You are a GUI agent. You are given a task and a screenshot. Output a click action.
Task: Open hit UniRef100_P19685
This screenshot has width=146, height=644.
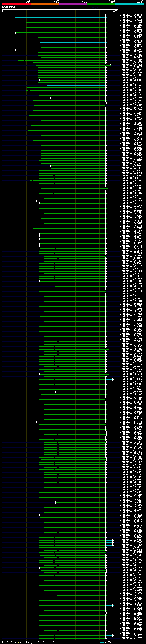(x=131, y=603)
